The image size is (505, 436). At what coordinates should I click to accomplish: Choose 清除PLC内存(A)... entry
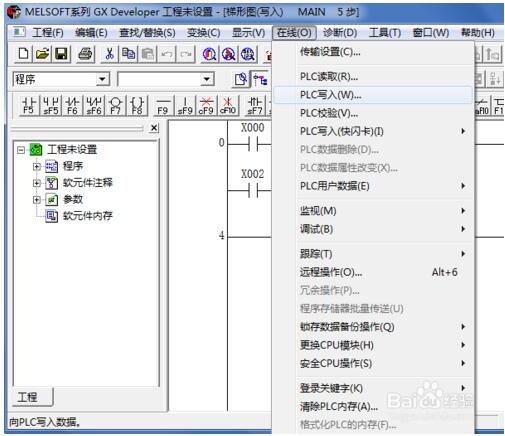point(373,406)
